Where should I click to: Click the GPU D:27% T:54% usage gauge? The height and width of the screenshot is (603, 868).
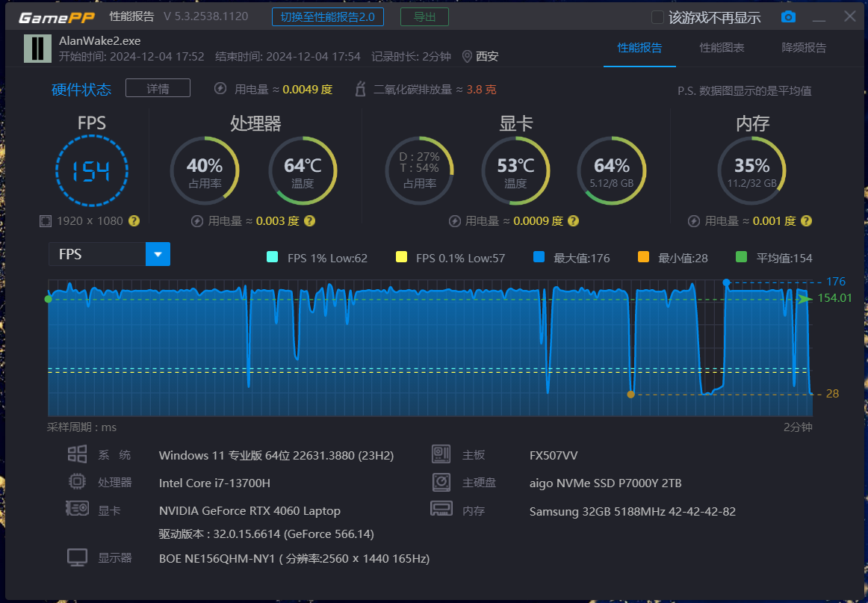pos(419,170)
